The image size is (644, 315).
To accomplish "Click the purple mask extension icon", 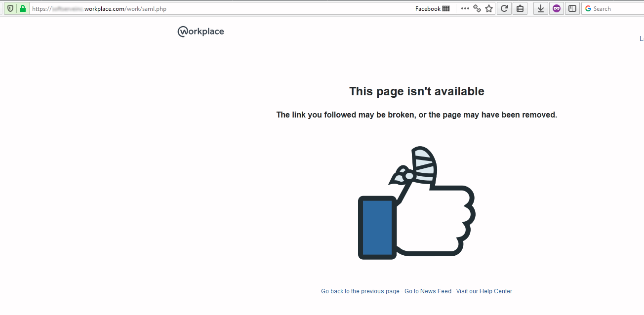I will [x=557, y=8].
